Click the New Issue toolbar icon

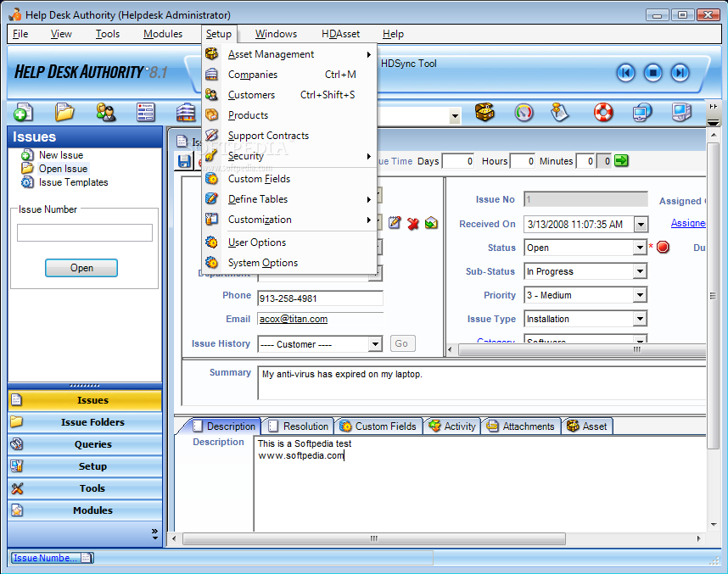tap(23, 112)
